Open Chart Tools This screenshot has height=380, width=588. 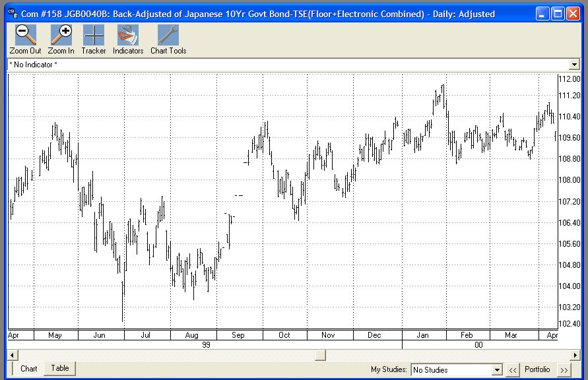[167, 38]
